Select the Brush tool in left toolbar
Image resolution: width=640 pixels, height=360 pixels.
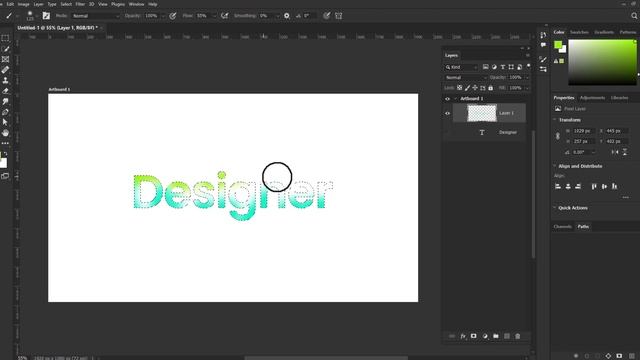point(5,49)
